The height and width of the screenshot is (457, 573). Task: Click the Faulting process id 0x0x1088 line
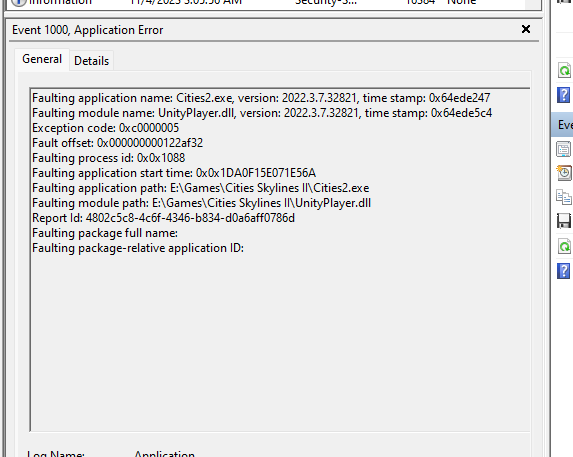[x=109, y=158]
